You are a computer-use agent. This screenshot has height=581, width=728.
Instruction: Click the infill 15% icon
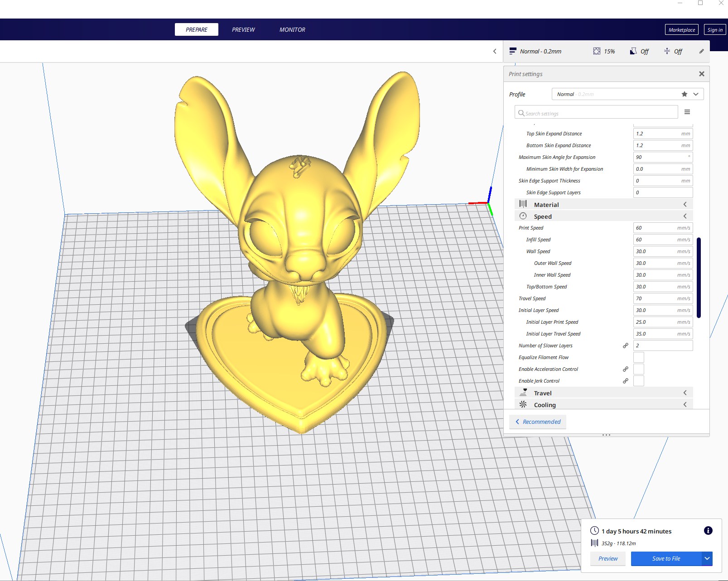coord(597,51)
